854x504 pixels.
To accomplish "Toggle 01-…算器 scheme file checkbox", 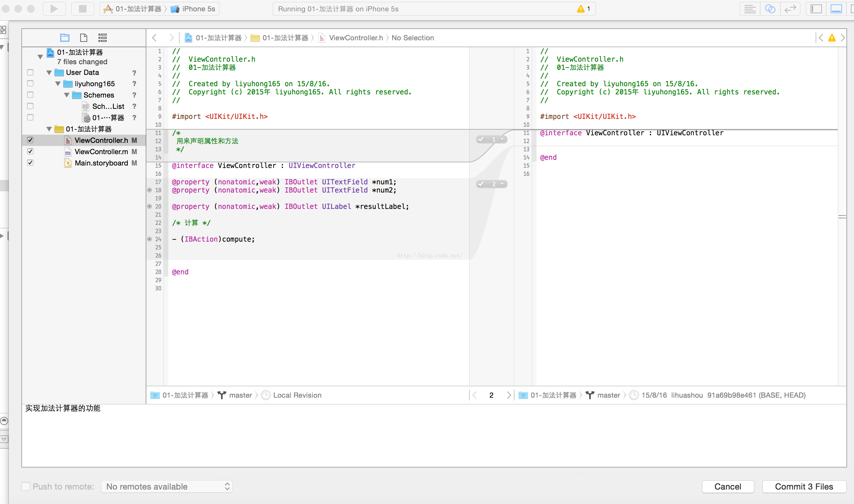I will [30, 118].
